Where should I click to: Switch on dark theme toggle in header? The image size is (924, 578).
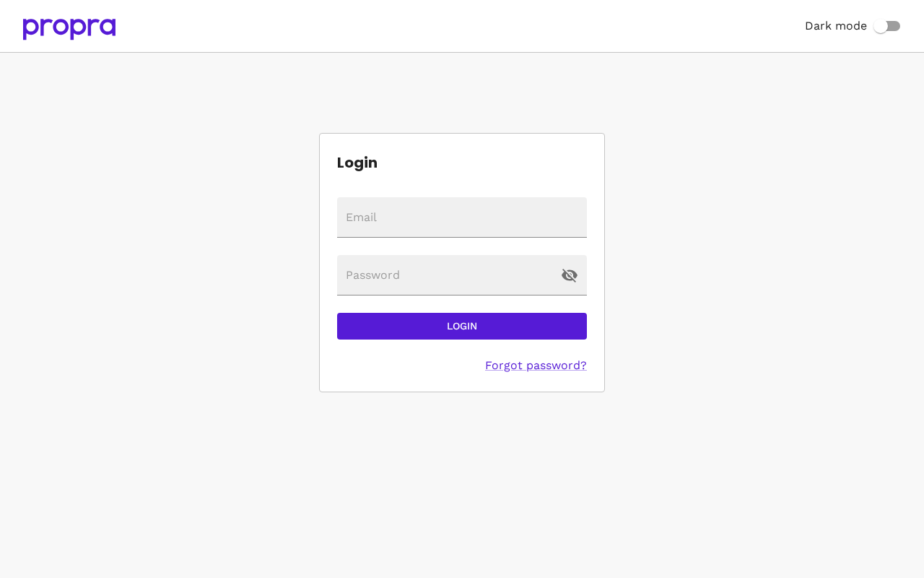tap(886, 26)
